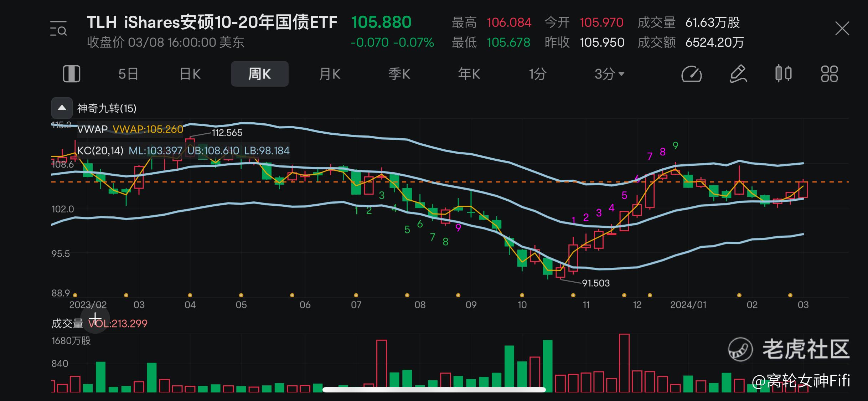Image resolution: width=868 pixels, height=401 pixels.
Task: Open the 3分 interval dropdown
Action: pyautogui.click(x=609, y=74)
